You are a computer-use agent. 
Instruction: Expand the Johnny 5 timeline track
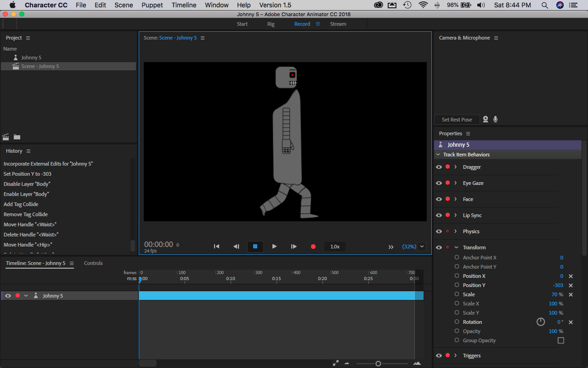pos(26,296)
